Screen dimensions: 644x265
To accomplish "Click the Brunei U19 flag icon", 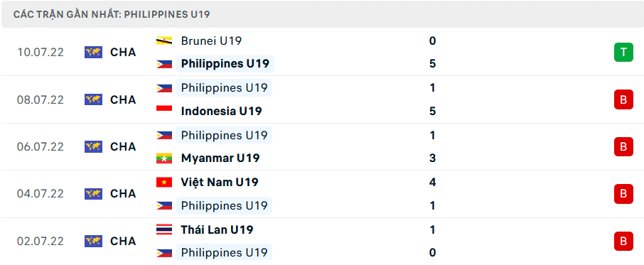I will (164, 40).
